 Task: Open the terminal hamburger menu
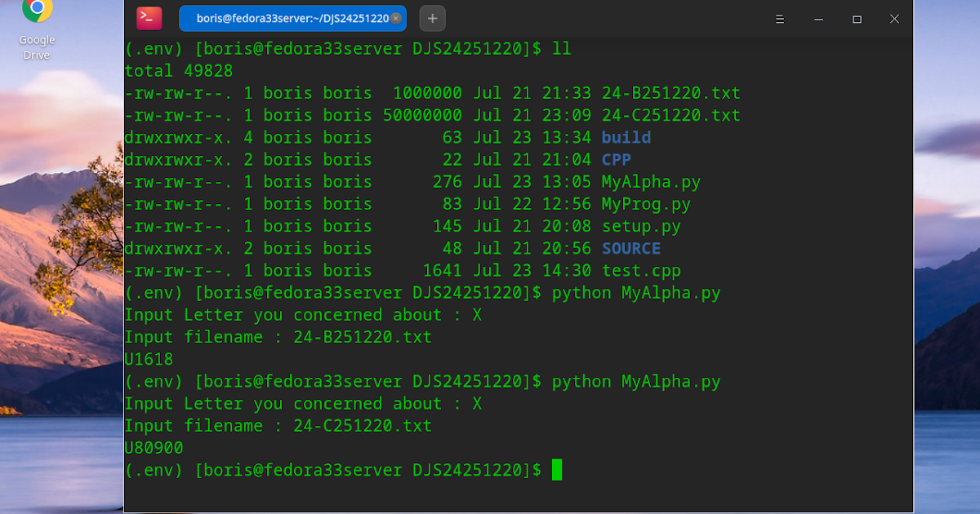coord(780,18)
